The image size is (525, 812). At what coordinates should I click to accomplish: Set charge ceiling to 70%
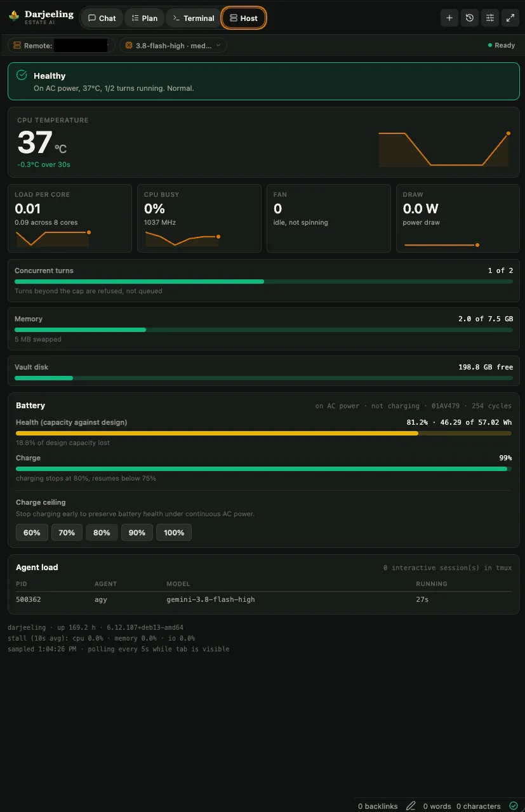[67, 533]
